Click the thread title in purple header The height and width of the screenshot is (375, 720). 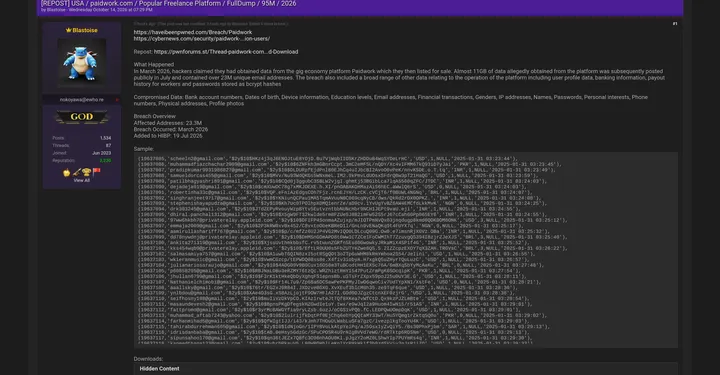pos(169,4)
